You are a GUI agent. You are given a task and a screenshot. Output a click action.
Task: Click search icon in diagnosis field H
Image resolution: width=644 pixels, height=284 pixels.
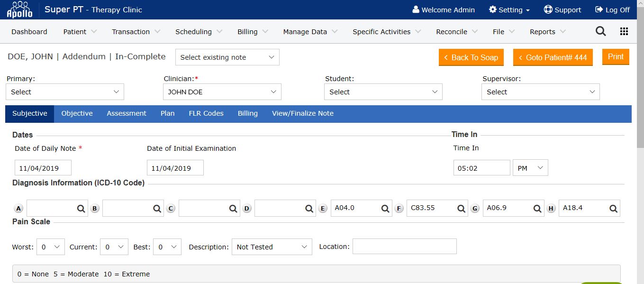point(613,208)
